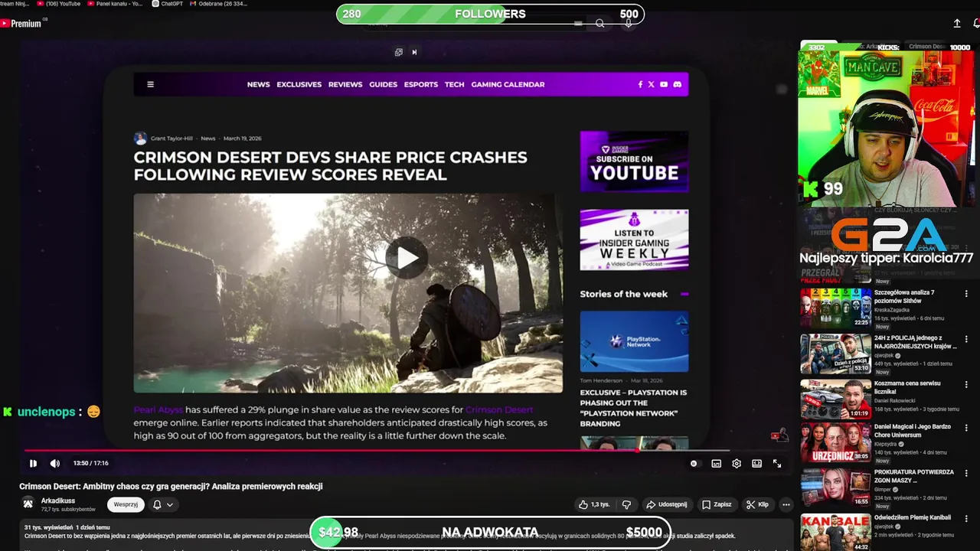Activate voice search microphone icon
This screenshot has width=980, height=551.
pyautogui.click(x=629, y=24)
